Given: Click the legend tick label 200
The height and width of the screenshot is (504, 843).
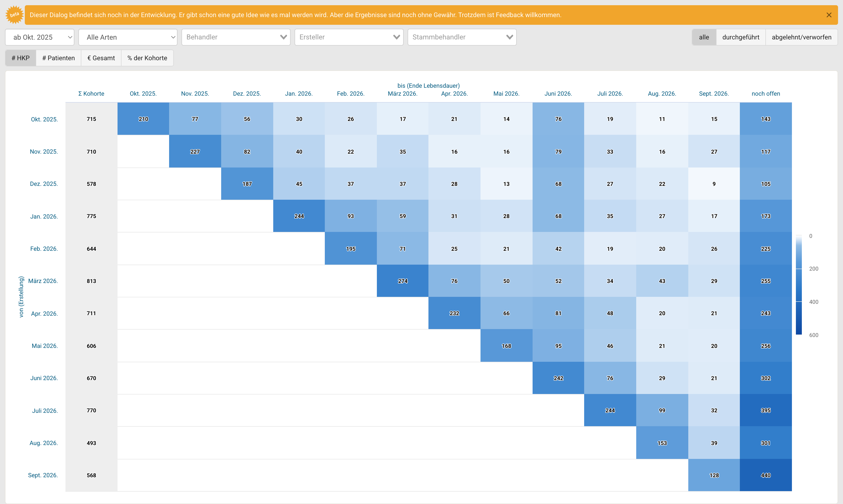Looking at the screenshot, I should click(x=814, y=269).
